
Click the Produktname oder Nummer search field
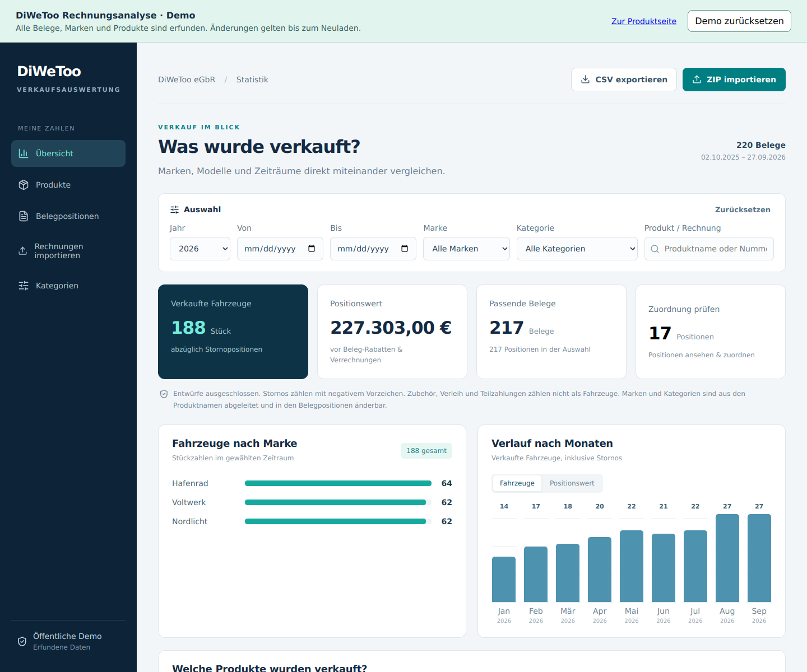[709, 249]
